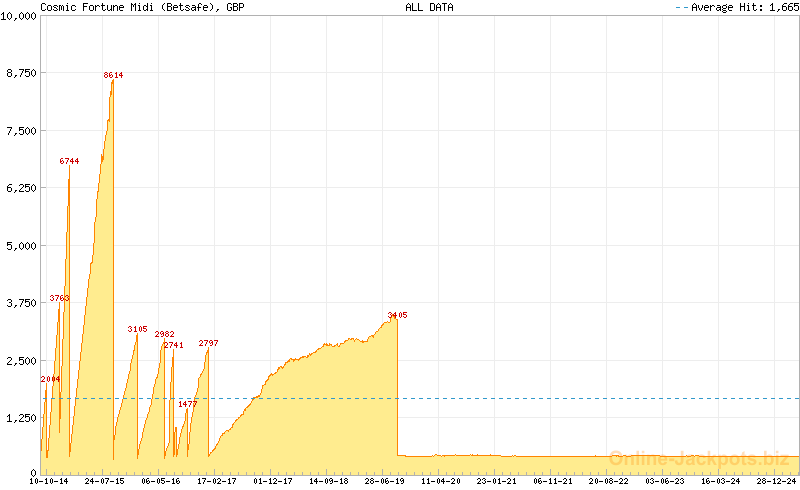Viewport: 800px width, 490px height.
Task: Click the 28-12-24 date axis label
Action: point(776,481)
